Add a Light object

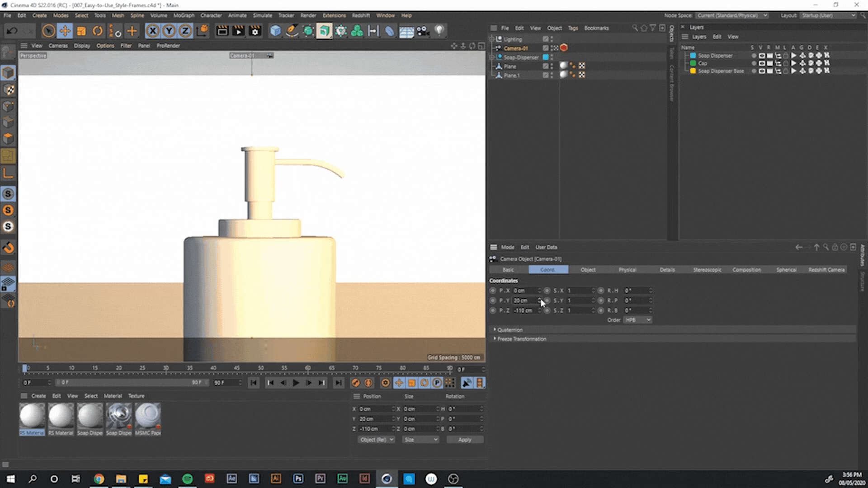pos(439,31)
